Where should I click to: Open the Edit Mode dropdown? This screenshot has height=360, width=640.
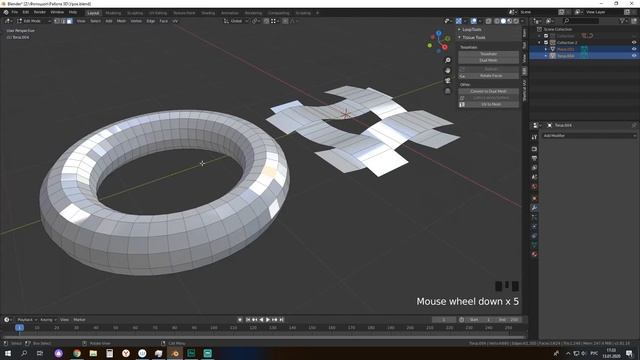pyautogui.click(x=33, y=21)
